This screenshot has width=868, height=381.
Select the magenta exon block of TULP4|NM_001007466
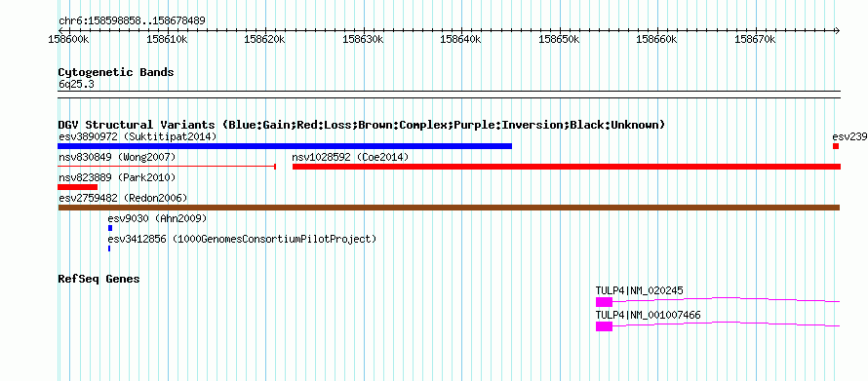(x=604, y=326)
